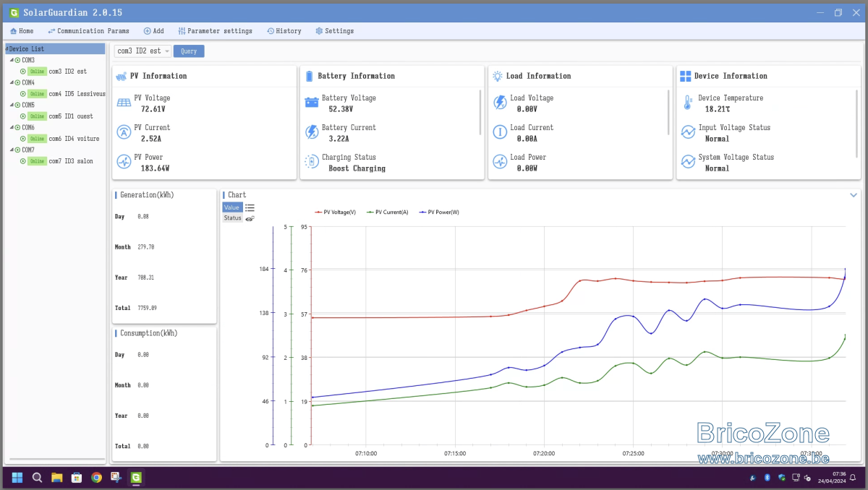Viewport: 868px width, 490px height.
Task: Click the Query button
Action: tap(189, 51)
